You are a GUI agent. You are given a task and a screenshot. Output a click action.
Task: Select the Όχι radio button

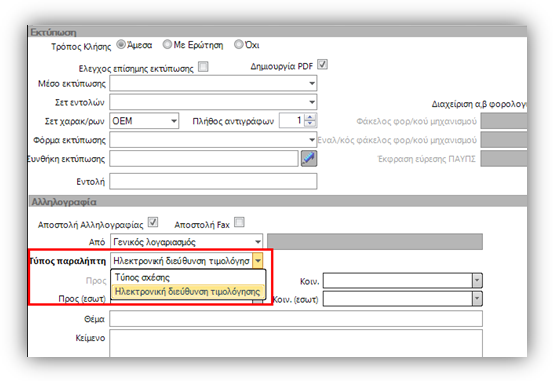coord(239,44)
